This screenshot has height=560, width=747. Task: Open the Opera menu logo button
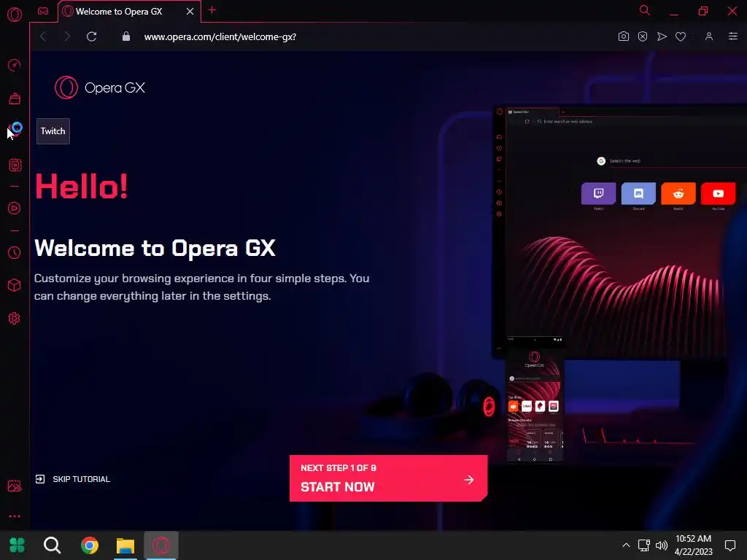click(15, 15)
